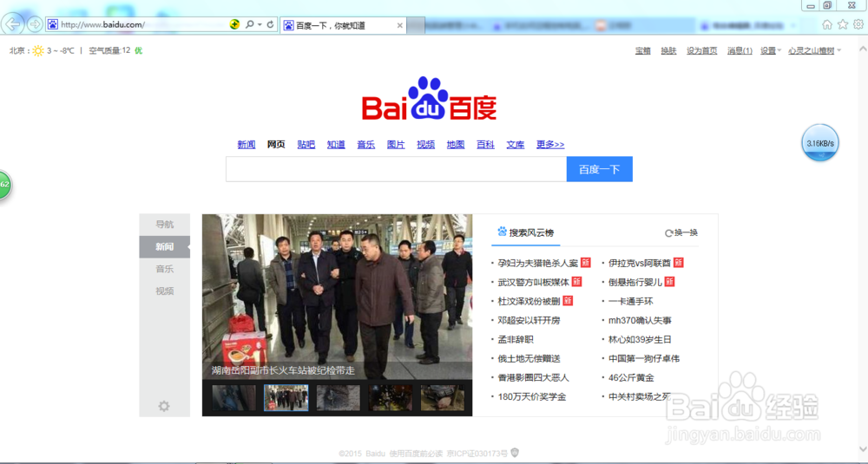Screen dimensions: 868x464
Task: Open the 宝箱 link
Action: click(642, 51)
